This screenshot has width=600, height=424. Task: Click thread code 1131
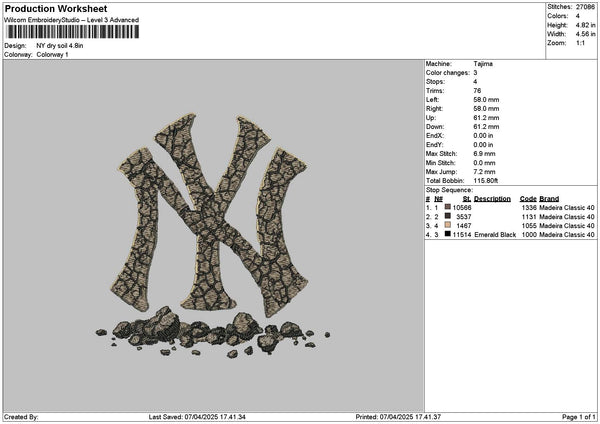529,217
